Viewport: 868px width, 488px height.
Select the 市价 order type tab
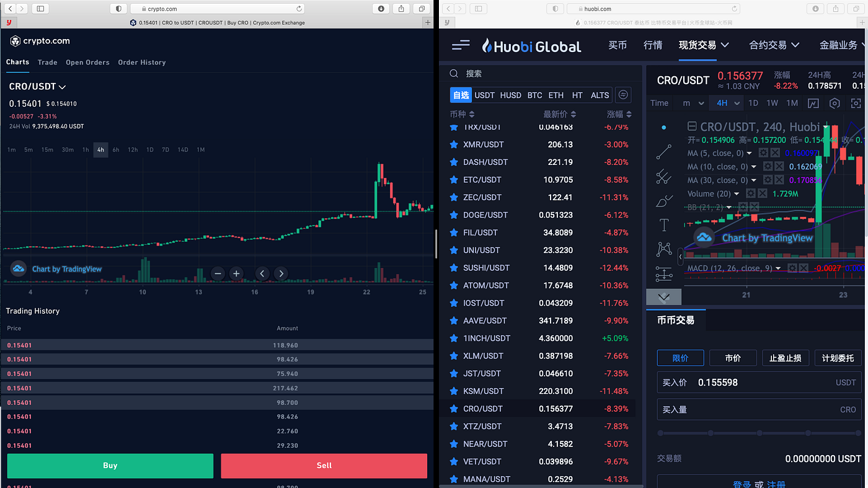coord(733,358)
